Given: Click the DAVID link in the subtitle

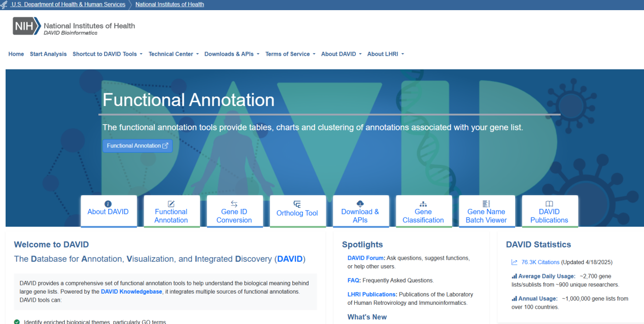Looking at the screenshot, I should tap(290, 259).
